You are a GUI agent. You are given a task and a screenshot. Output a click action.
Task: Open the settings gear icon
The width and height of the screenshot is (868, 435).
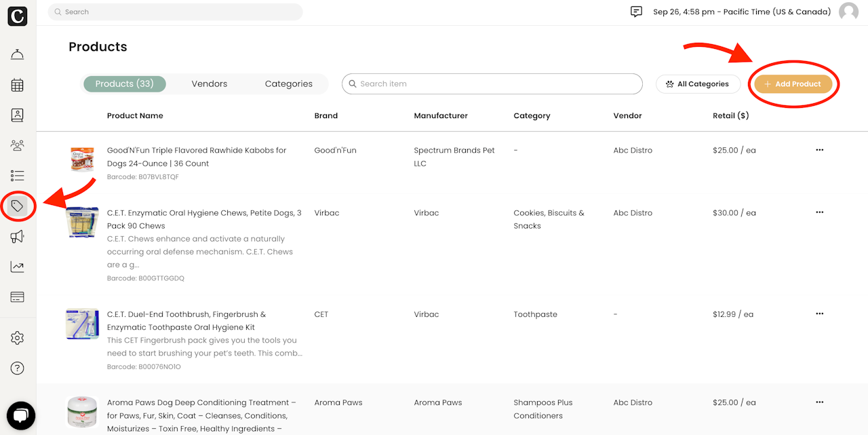[x=18, y=338]
